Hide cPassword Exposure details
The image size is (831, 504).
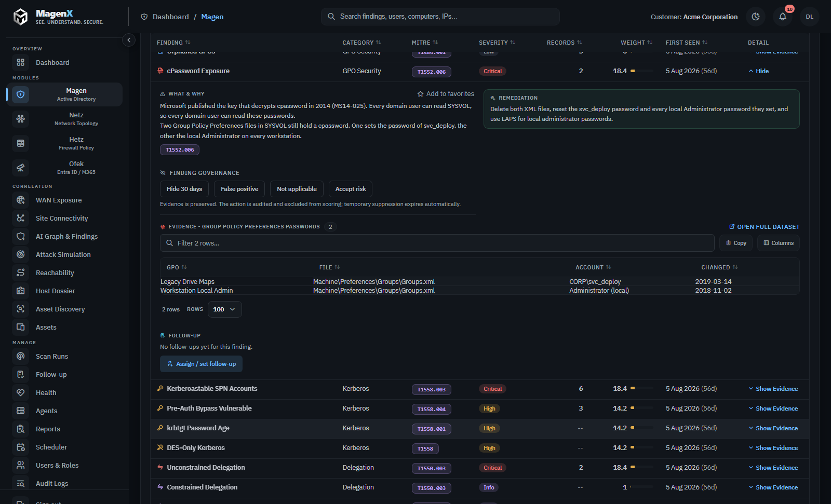758,71
